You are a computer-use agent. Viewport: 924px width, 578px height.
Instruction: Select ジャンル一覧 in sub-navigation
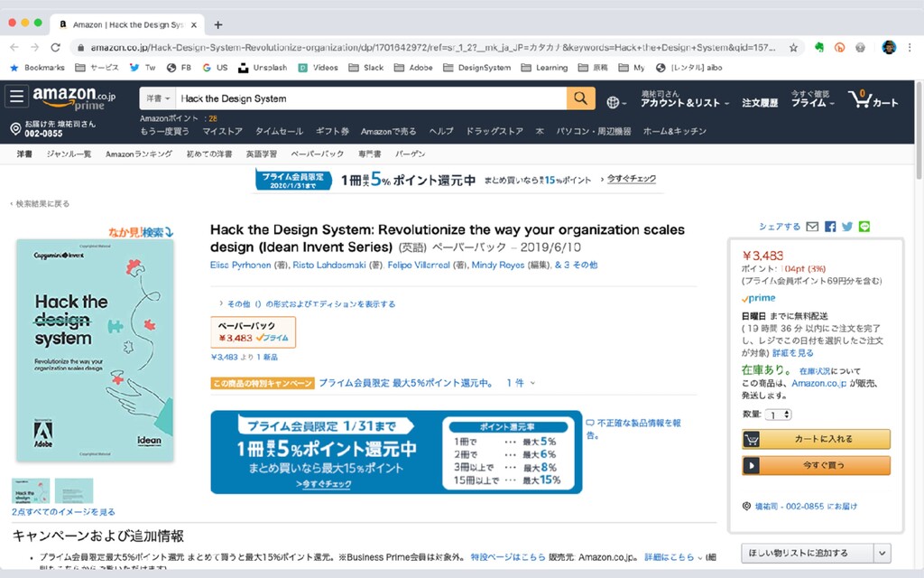point(69,154)
